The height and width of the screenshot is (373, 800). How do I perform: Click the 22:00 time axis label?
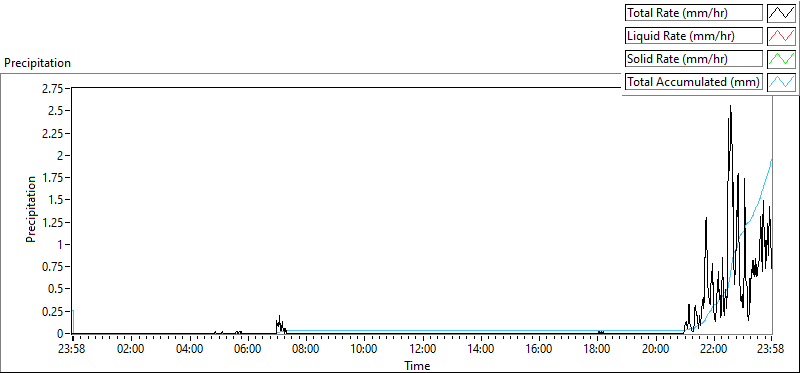(713, 350)
